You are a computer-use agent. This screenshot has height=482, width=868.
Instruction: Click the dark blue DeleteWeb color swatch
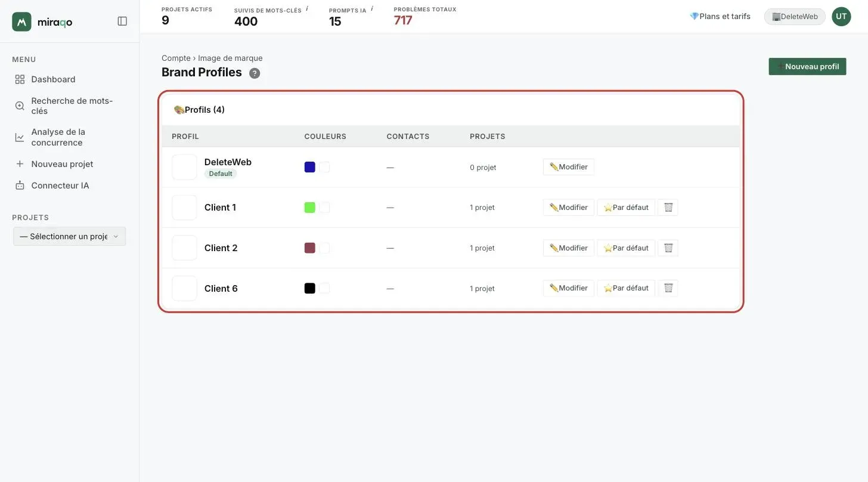(x=310, y=167)
